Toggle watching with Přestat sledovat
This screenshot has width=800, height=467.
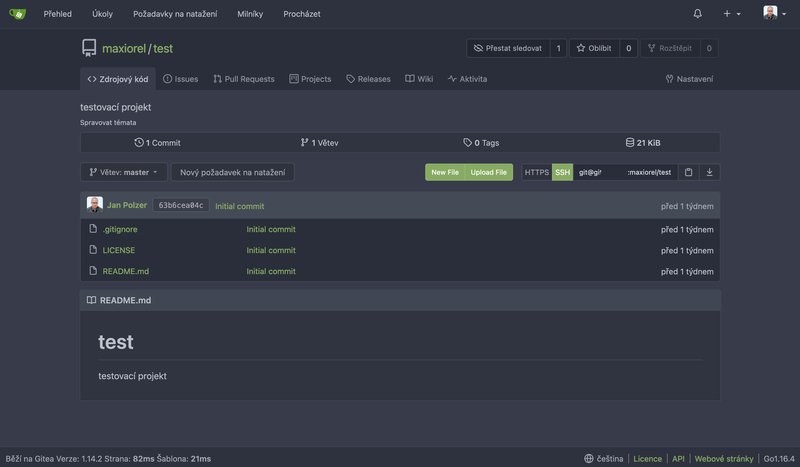pyautogui.click(x=508, y=48)
